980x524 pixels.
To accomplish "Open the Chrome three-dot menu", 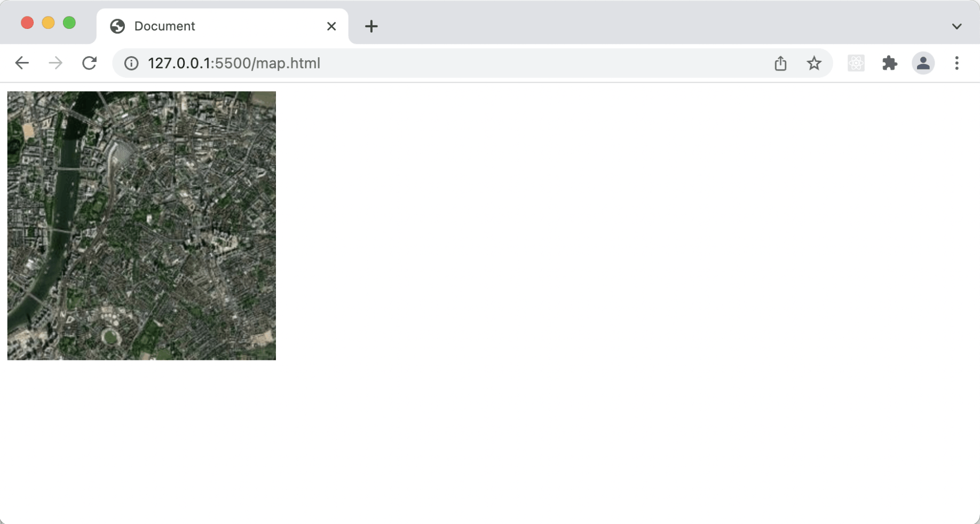I will click(x=957, y=63).
